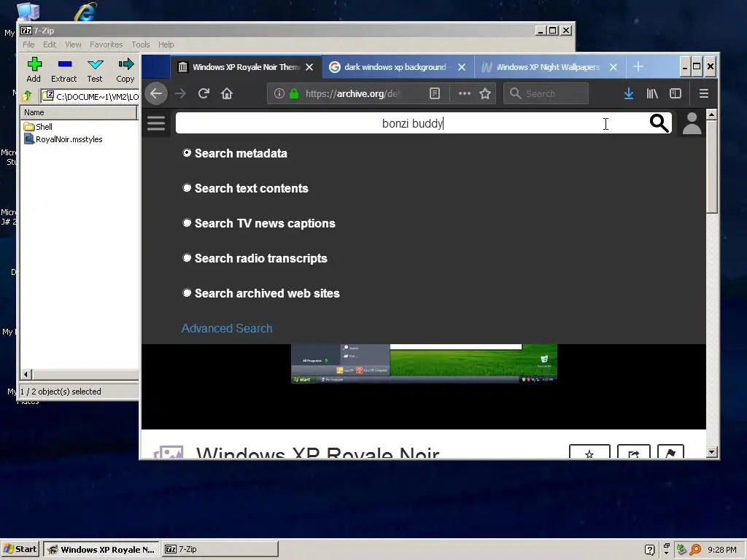Open the 7-Zip Edit menu
This screenshot has width=747, height=560.
pyautogui.click(x=50, y=44)
